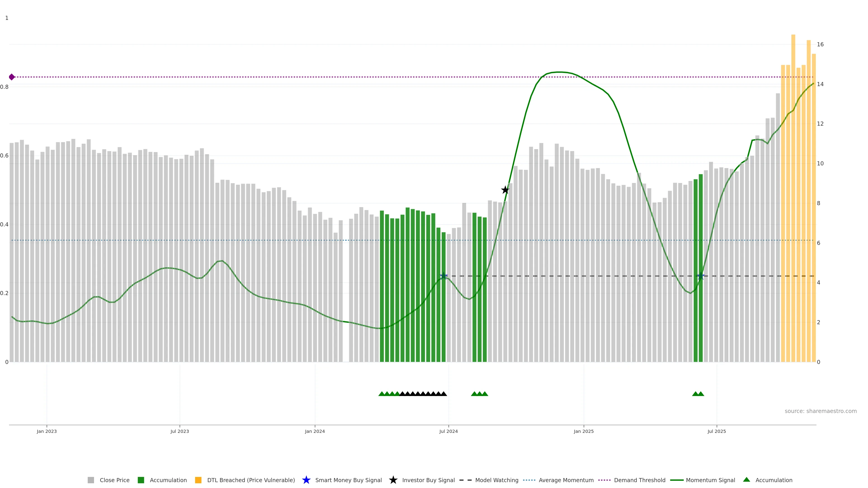The width and height of the screenshot is (868, 488).
Task: Toggle the Close Price legend entry
Action: [114, 480]
